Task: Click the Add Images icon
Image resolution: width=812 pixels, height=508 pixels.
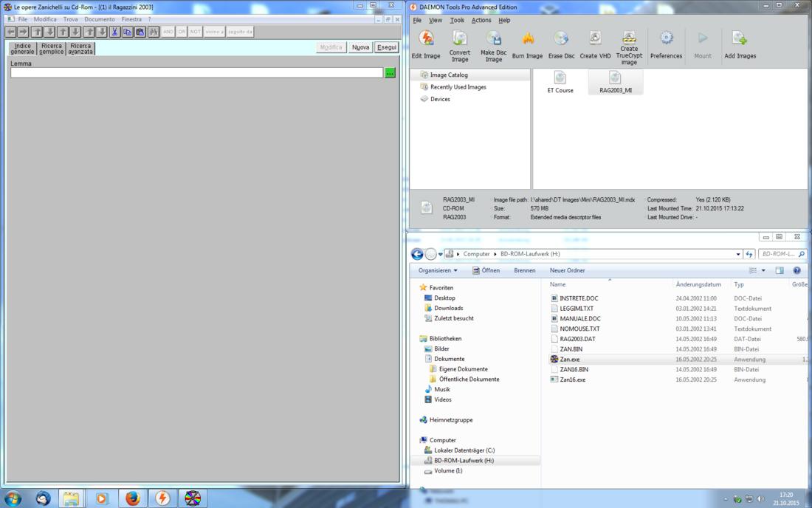Action: click(x=740, y=44)
